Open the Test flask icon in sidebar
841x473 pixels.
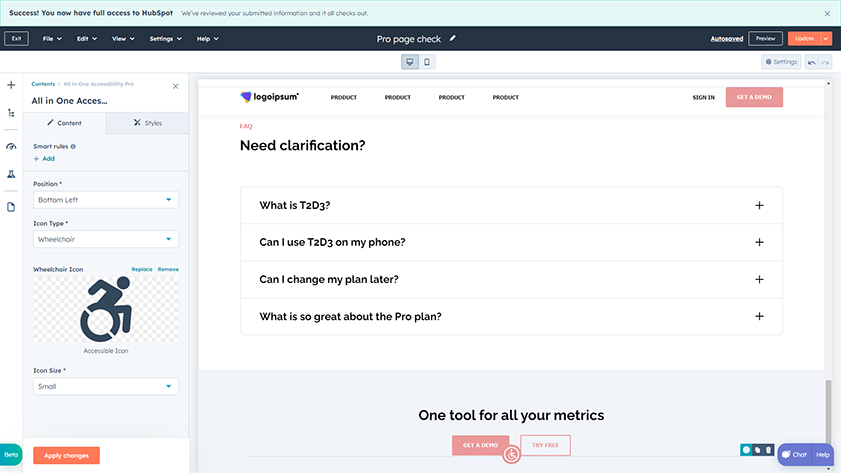click(11, 174)
